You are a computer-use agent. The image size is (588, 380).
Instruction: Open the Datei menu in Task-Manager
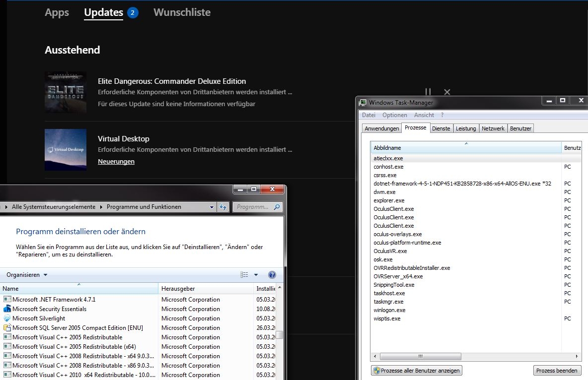tap(368, 115)
